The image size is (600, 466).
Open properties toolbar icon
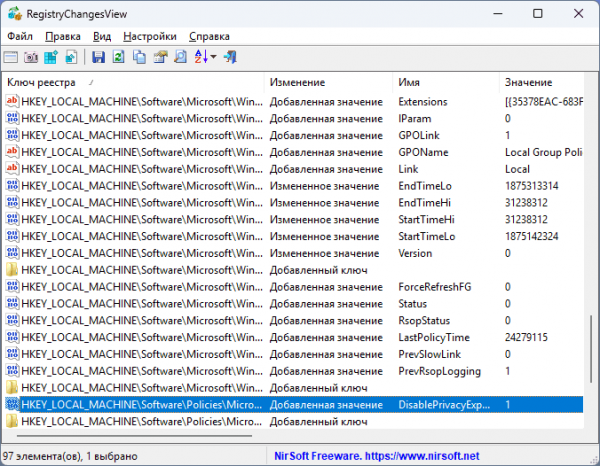(x=160, y=57)
